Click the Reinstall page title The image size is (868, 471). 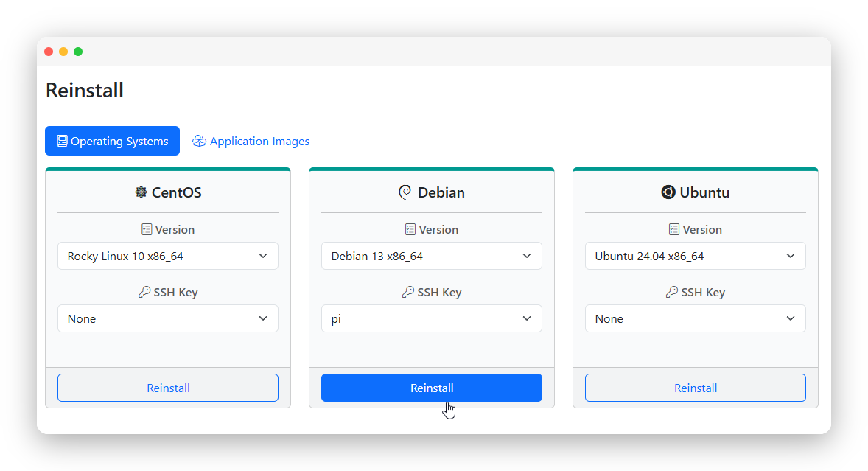(x=85, y=90)
